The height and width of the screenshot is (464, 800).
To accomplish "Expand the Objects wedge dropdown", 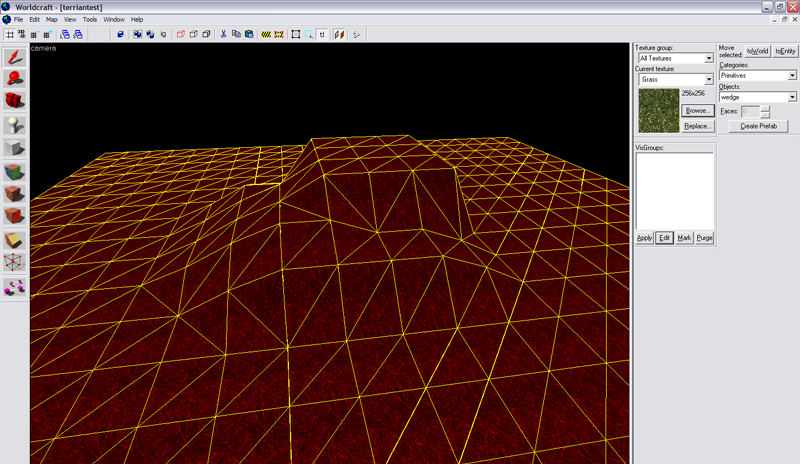I will (792, 97).
